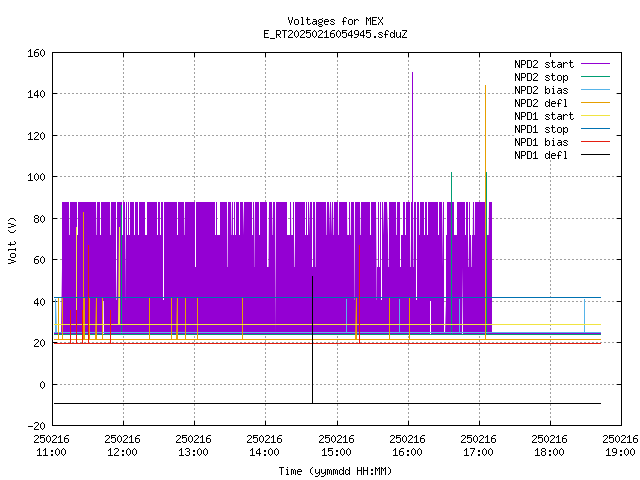Click the y-axis tick label 100

(36, 177)
